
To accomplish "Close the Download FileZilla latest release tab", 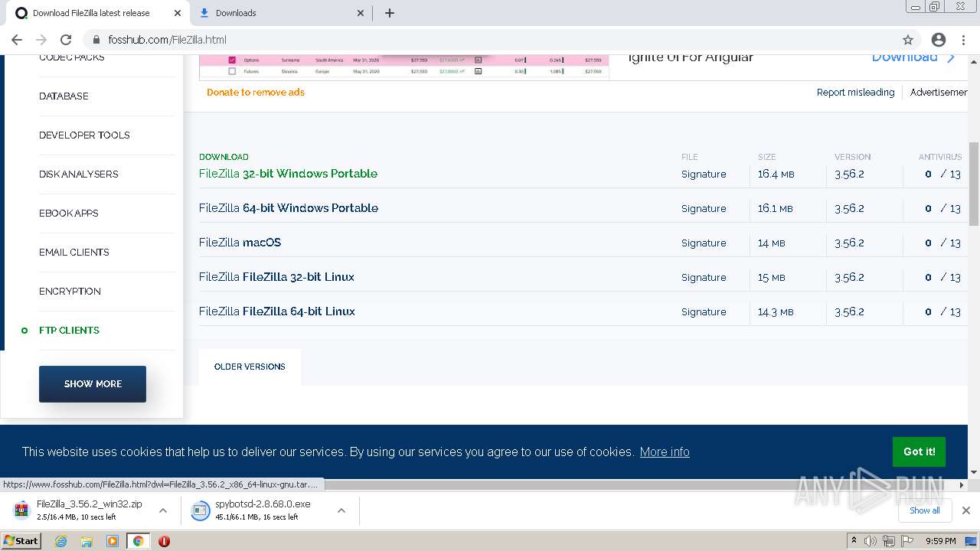I will pyautogui.click(x=178, y=13).
